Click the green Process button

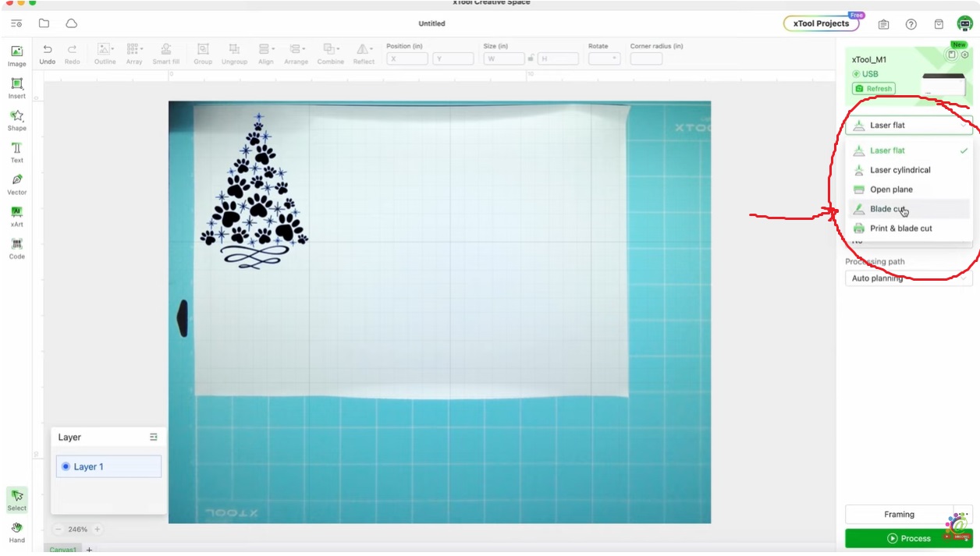(909, 538)
